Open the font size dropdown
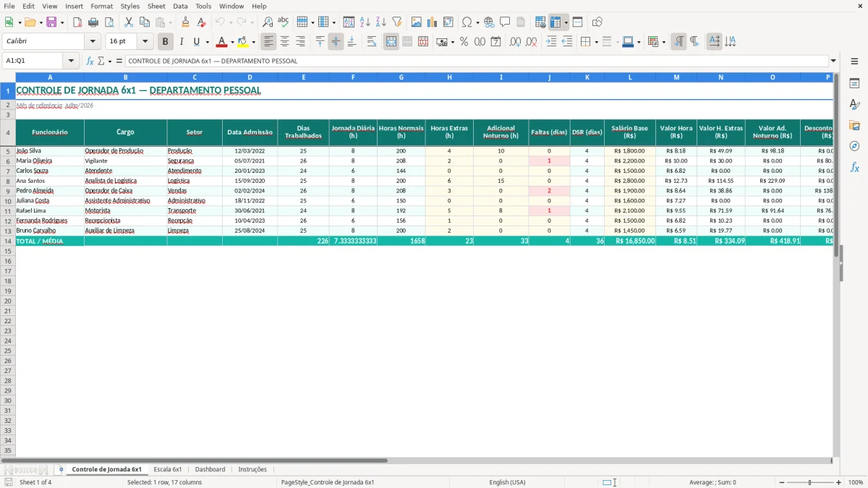Screen dimensions: 868x488 pyautogui.click(x=145, y=42)
